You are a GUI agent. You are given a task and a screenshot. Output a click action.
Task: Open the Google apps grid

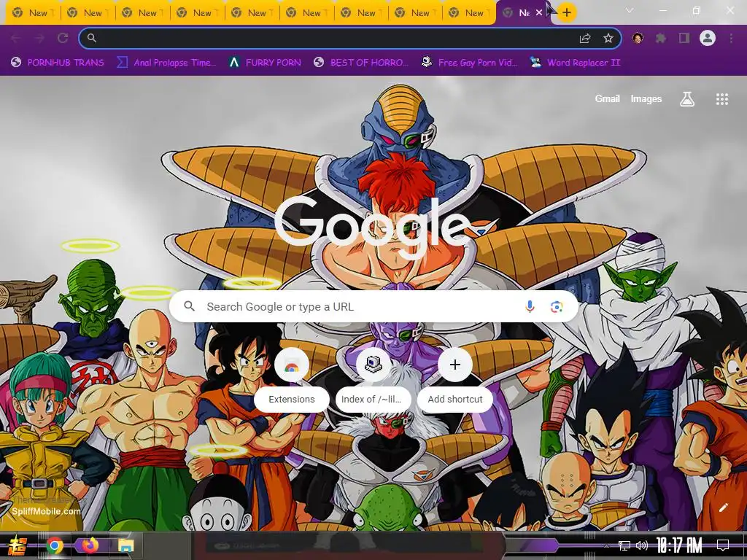(x=721, y=99)
